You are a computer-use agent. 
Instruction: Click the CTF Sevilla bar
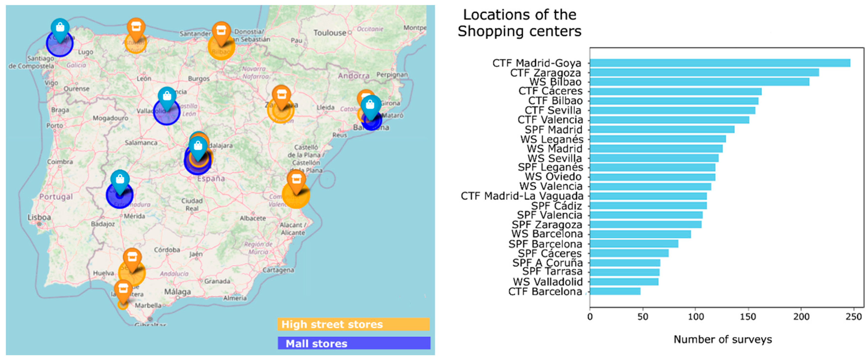coord(672,110)
